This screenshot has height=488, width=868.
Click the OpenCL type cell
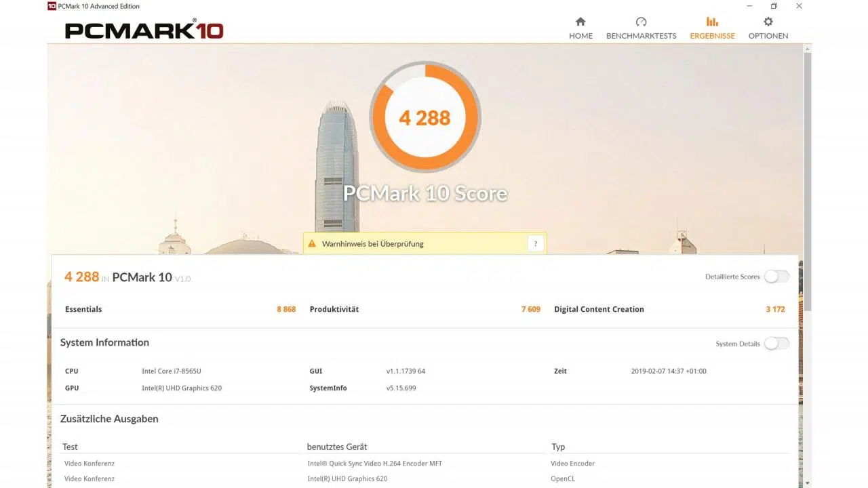pos(563,479)
